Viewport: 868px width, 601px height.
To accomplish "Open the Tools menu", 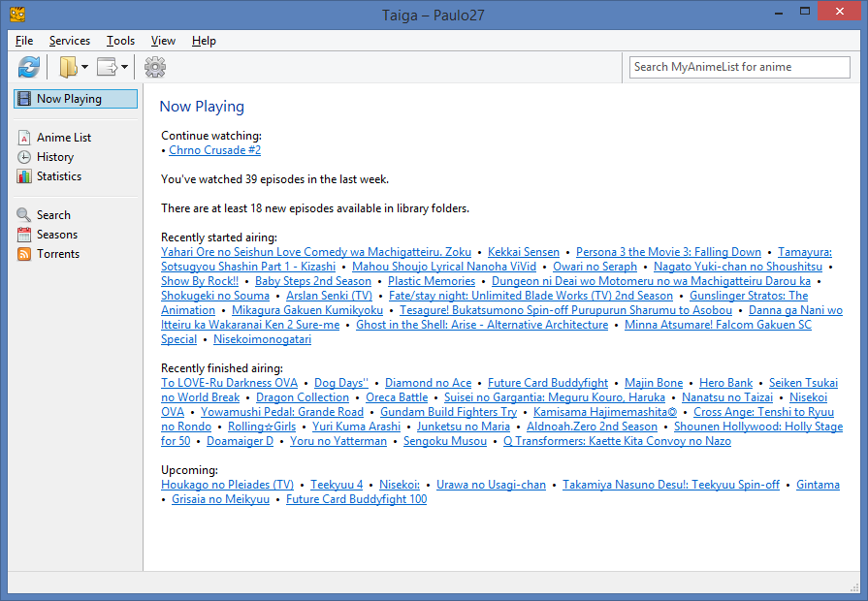I will point(120,41).
